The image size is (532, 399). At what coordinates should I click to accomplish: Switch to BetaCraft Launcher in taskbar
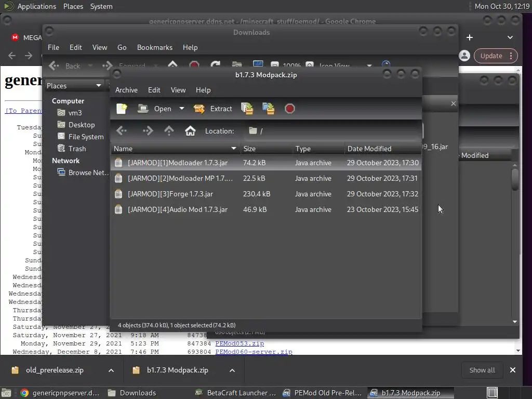pyautogui.click(x=236, y=393)
